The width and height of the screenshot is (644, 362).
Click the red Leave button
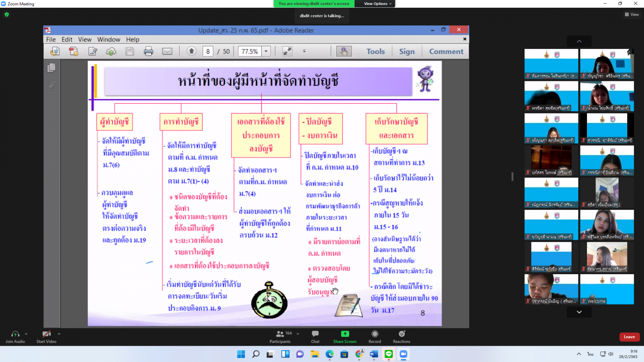pyautogui.click(x=629, y=337)
